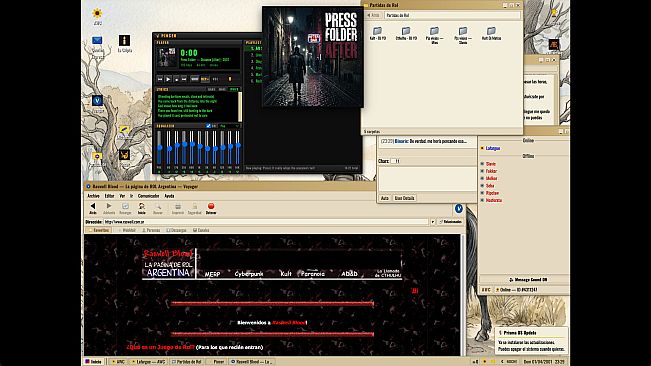Skip to next track in Pengym player
651x366 pixels.
tap(184, 79)
